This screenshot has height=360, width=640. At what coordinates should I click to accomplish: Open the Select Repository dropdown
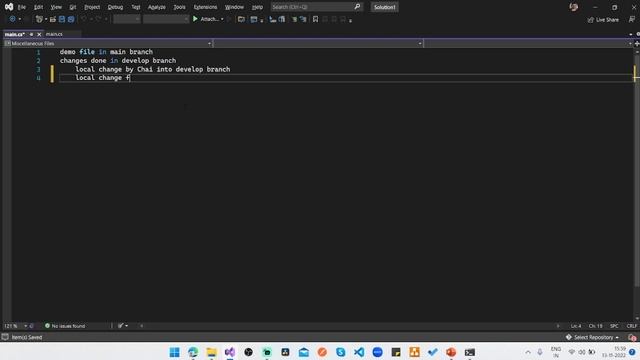(592, 337)
